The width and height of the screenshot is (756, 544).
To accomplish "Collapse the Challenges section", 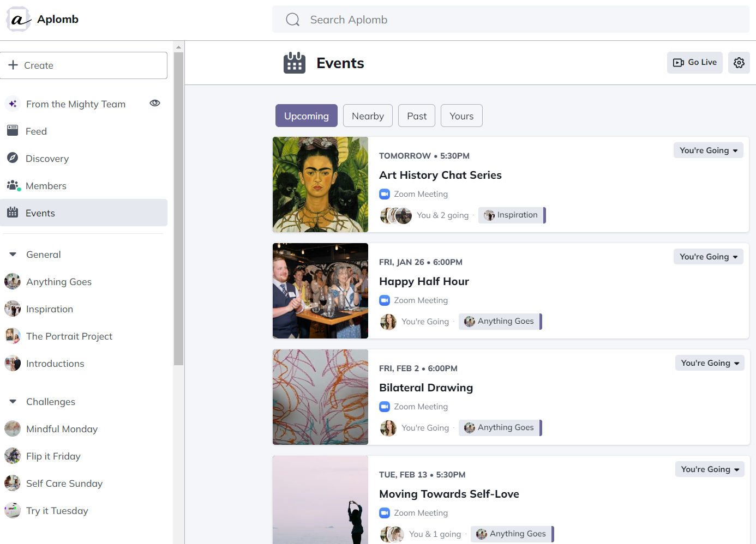I will tap(13, 401).
